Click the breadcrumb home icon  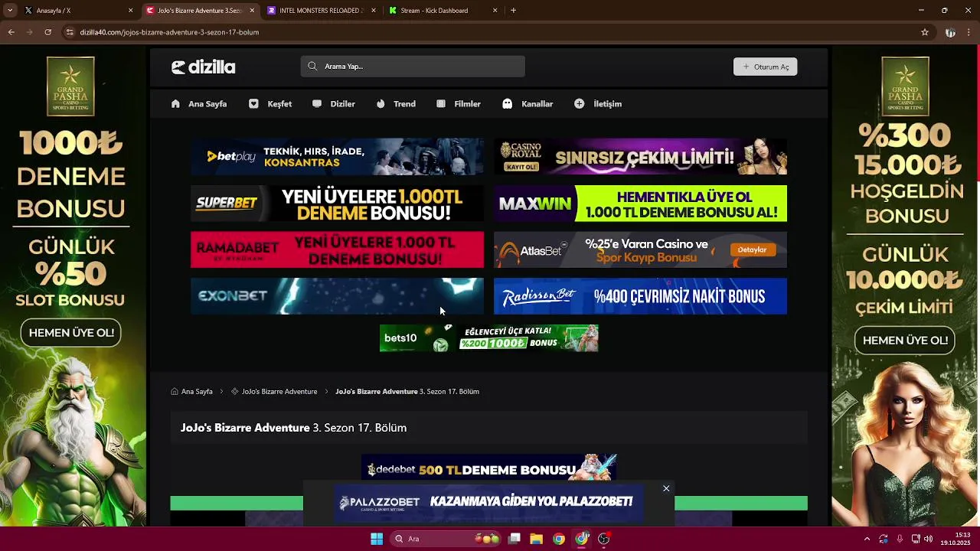175,392
